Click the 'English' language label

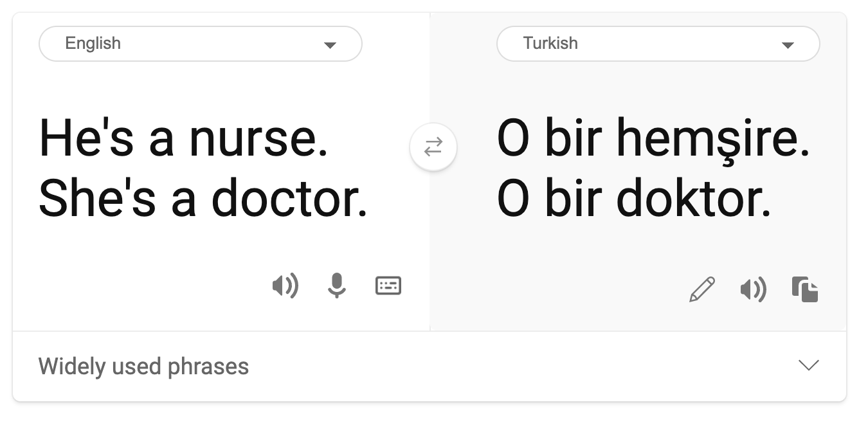[x=93, y=44]
